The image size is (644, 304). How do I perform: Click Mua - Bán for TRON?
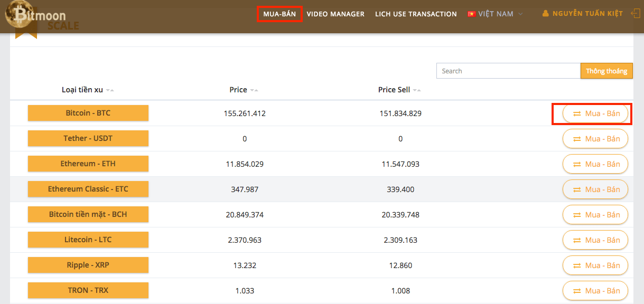[595, 291]
